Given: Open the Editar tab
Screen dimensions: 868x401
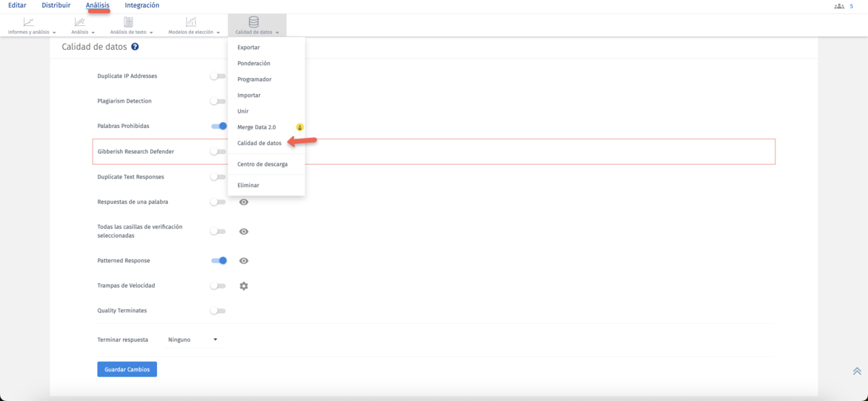Looking at the screenshot, I should click(17, 5).
